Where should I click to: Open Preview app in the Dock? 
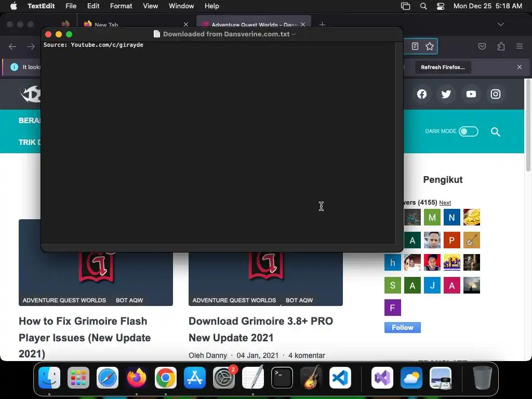pyautogui.click(x=441, y=378)
